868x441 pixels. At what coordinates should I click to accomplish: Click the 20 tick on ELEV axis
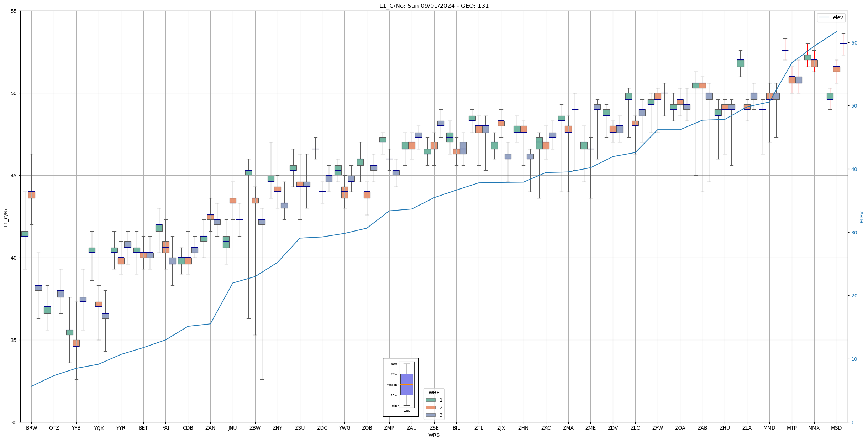coord(854,296)
